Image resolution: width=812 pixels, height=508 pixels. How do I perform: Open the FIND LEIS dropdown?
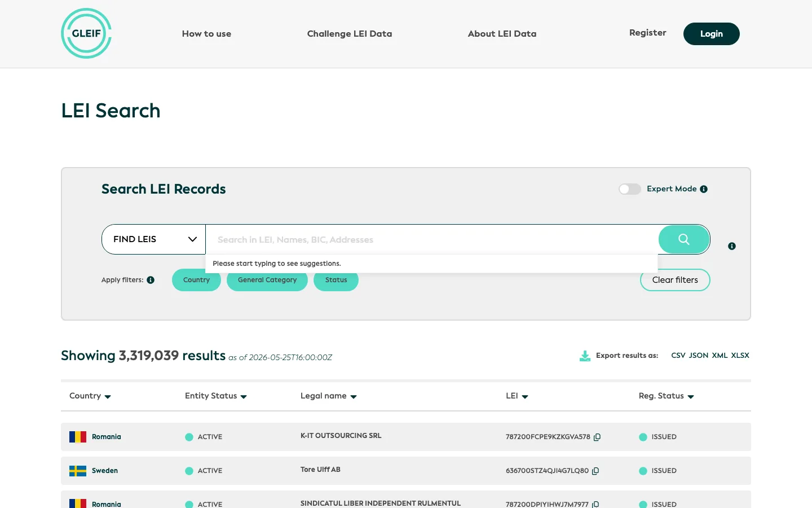click(x=153, y=239)
